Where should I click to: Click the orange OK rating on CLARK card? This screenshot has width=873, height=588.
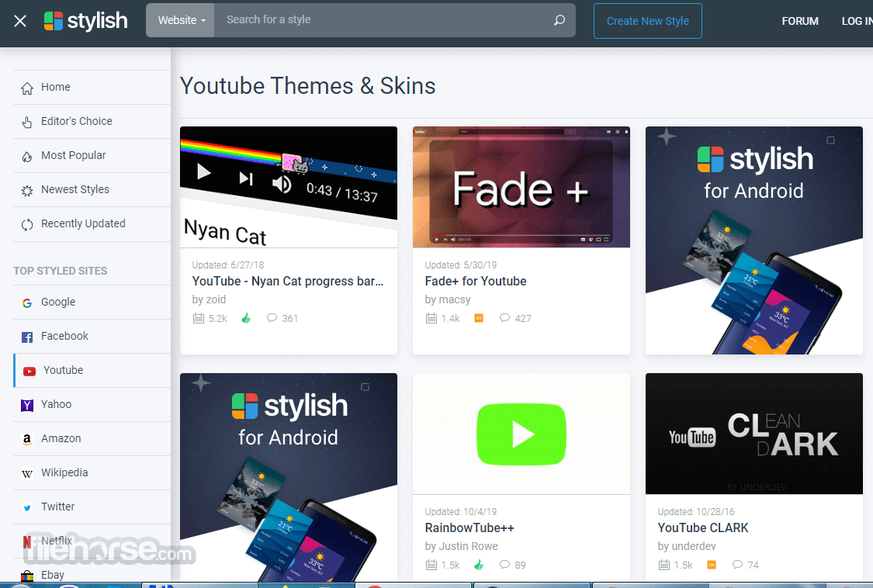(x=712, y=566)
